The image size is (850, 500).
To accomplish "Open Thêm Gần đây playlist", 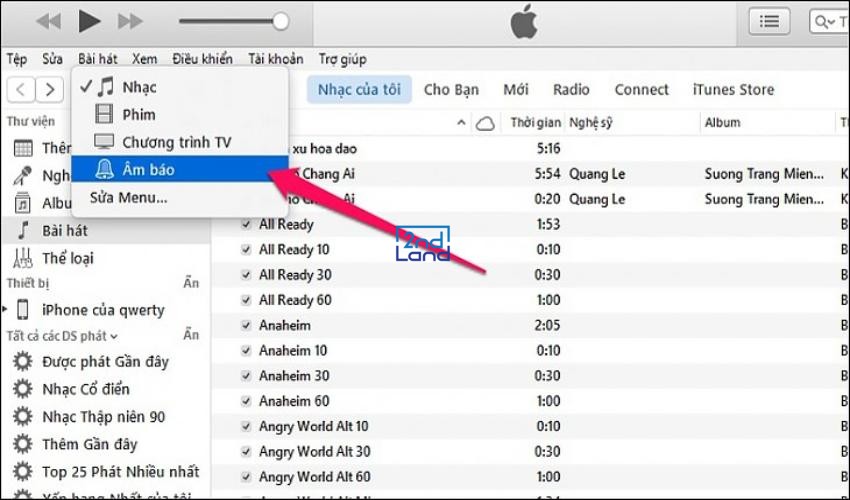I will coord(89,444).
